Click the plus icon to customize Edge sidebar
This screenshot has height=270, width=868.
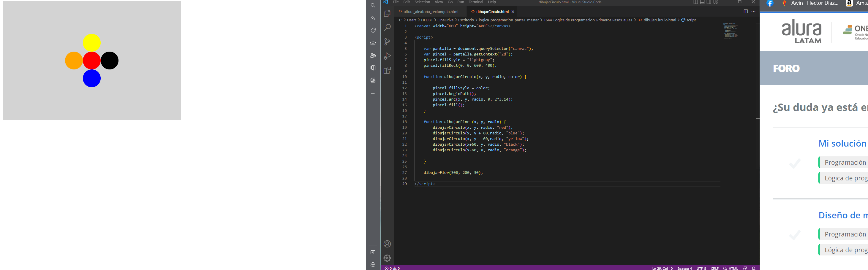coord(373,93)
